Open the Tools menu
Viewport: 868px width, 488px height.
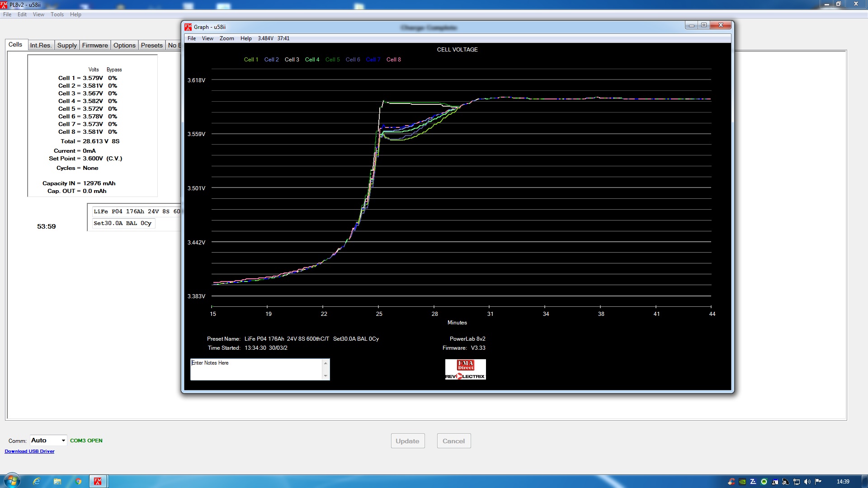coord(57,14)
